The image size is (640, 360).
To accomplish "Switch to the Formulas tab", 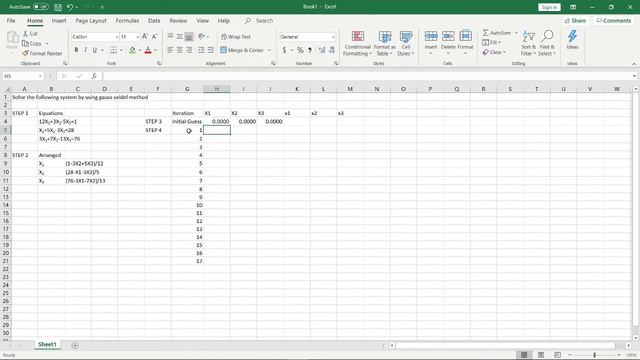I will (x=127, y=20).
